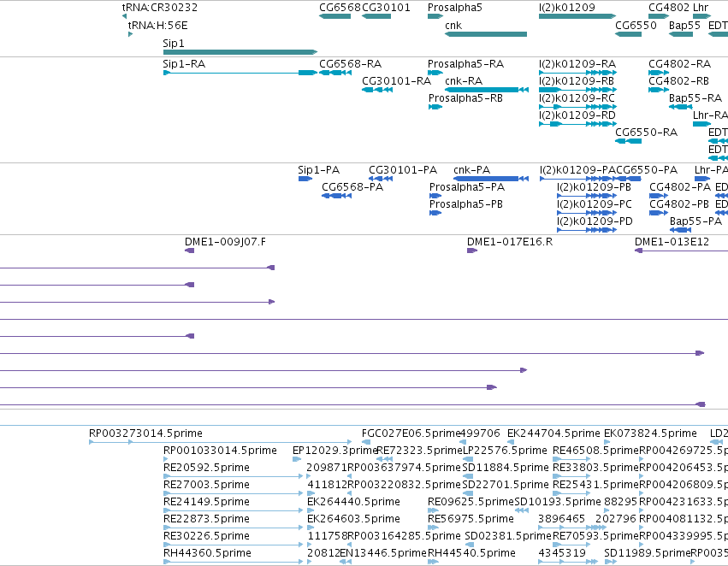Viewport: 728px width, 566px height.
Task: Click the DME1-009J07.F BAC end label
Action: (225, 242)
